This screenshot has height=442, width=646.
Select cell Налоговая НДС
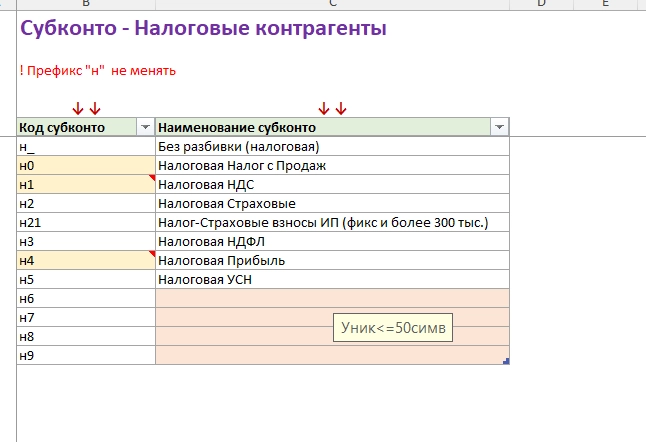(x=332, y=184)
